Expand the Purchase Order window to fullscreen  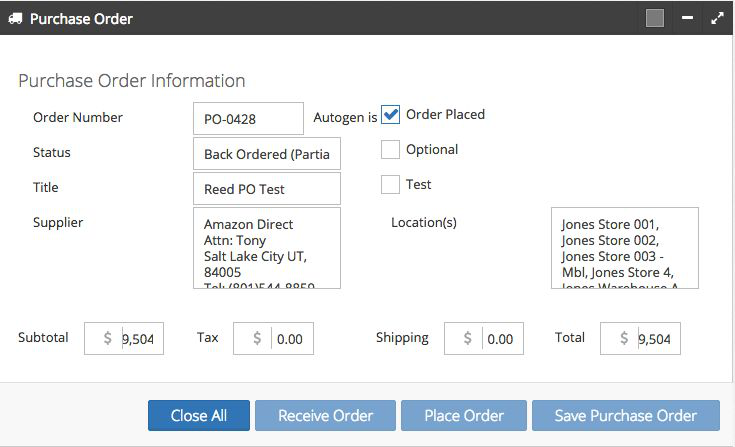pos(717,18)
